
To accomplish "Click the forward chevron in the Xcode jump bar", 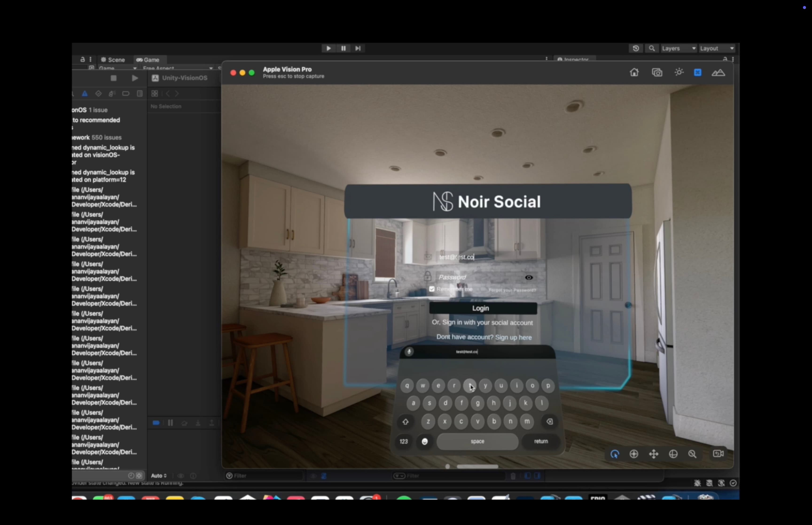I will pos(176,93).
